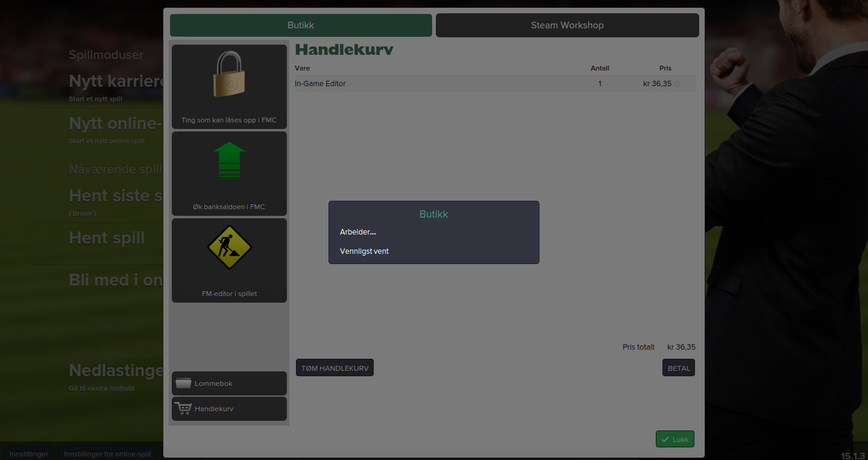Choose Nytt online- in the background menu
868x460 pixels.
pos(116,123)
